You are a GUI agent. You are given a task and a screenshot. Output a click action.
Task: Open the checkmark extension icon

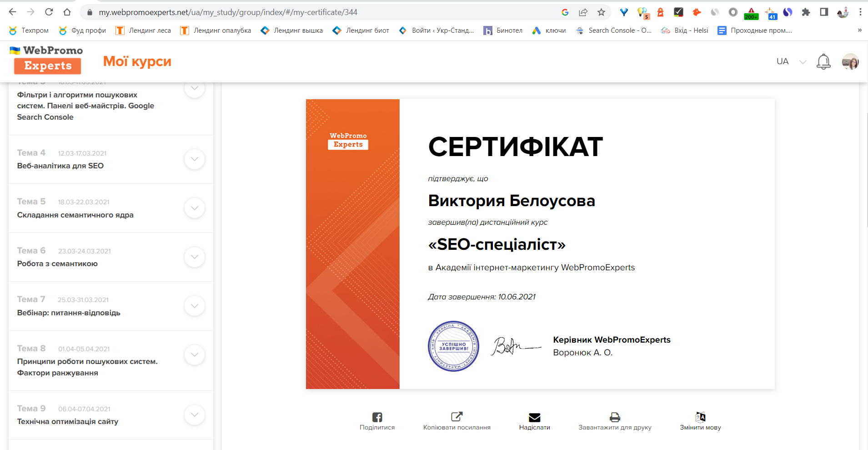coord(678,12)
